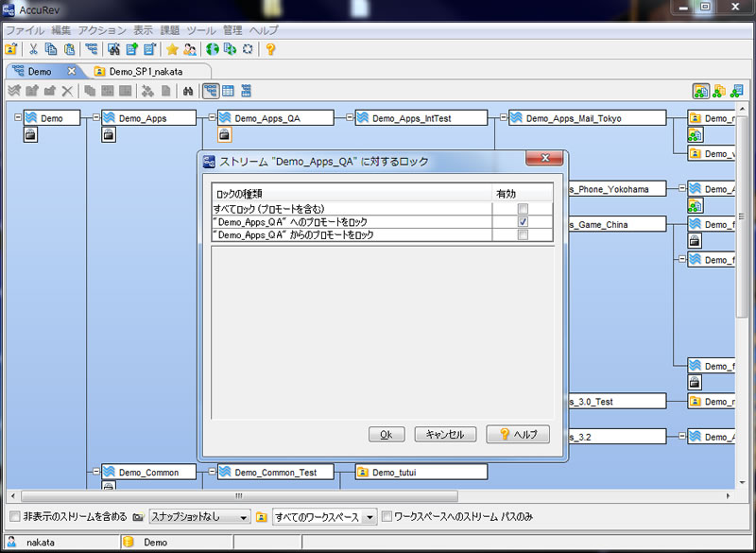Collapse the Demo_Apps_IntTest stream node

click(350, 117)
